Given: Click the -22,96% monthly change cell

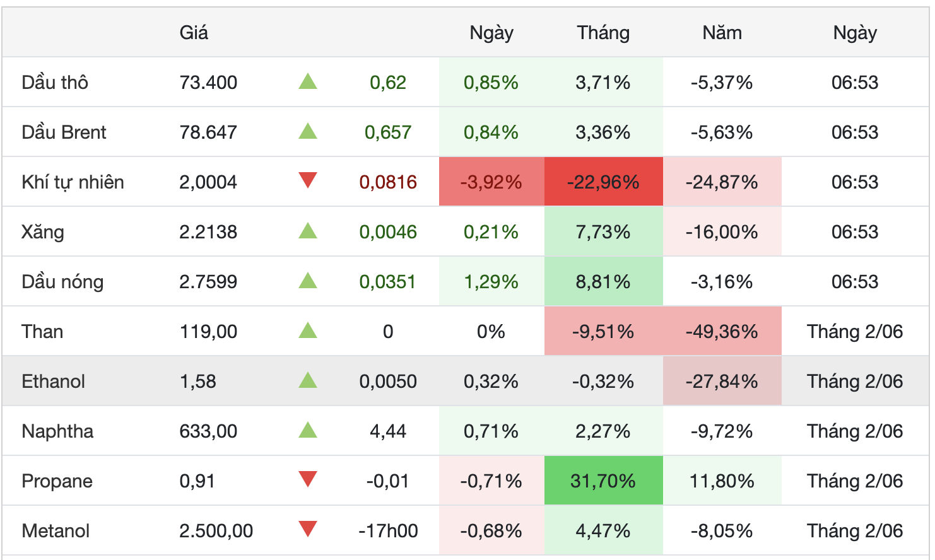Looking at the screenshot, I should 603,182.
